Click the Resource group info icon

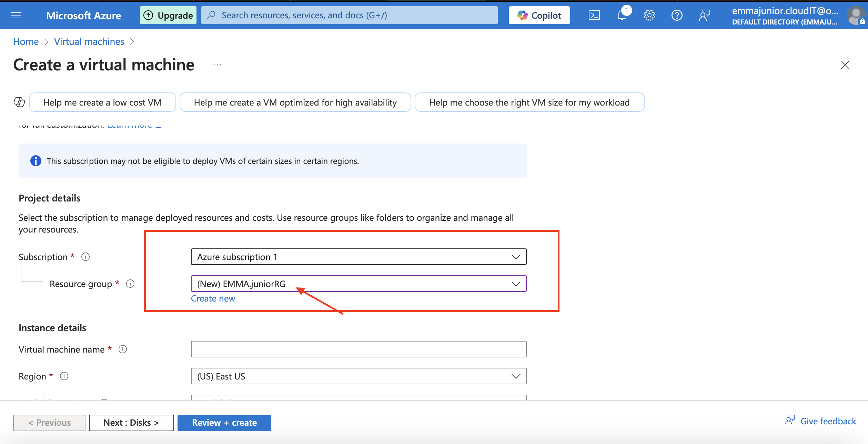(x=130, y=284)
